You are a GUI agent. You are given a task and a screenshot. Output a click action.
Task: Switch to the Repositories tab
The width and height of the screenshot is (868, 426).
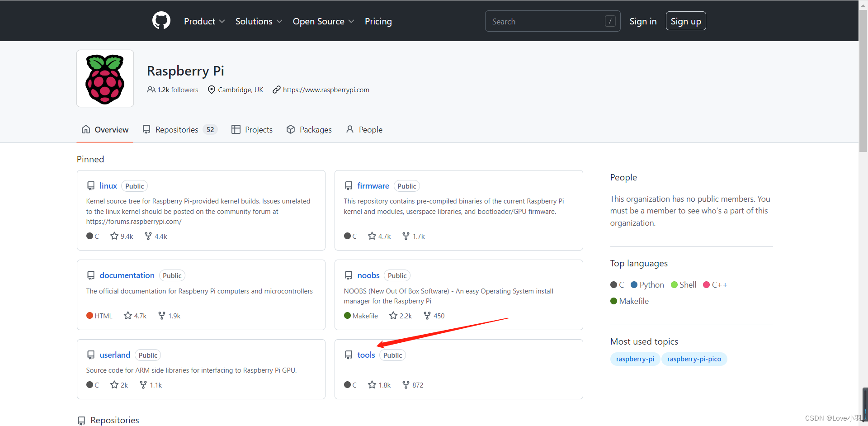(x=180, y=130)
